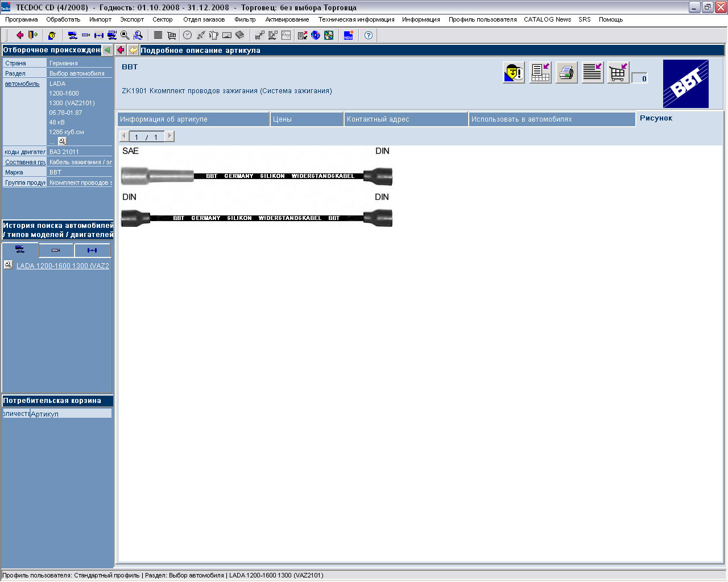Click icon beside LADA history entry
The width and height of the screenshot is (728, 582).
pyautogui.click(x=8, y=264)
